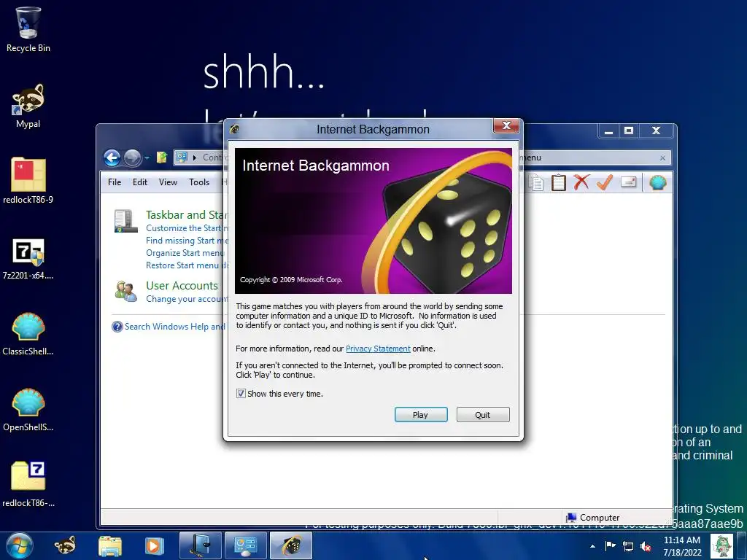Open Windows Explorer from the taskbar
This screenshot has height=560, width=747.
pos(110,545)
